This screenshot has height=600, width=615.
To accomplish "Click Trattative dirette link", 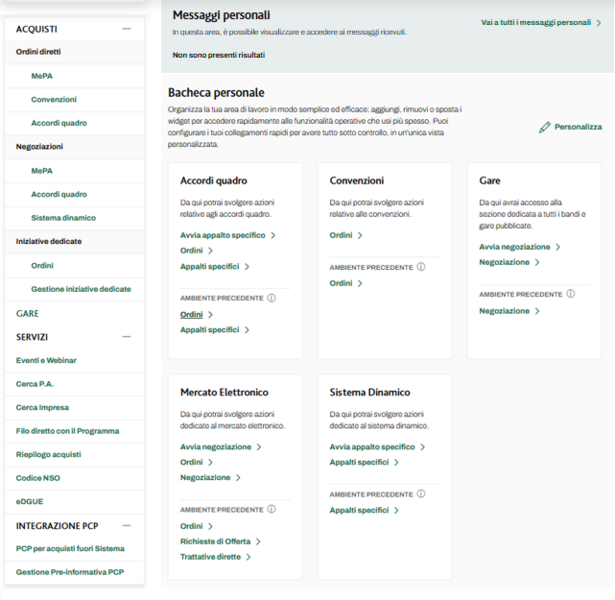I will pos(210,556).
